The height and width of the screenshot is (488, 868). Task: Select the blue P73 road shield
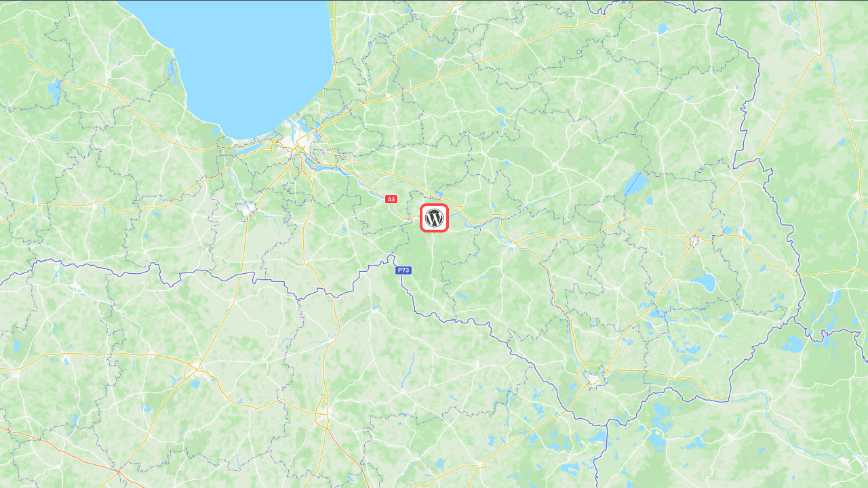click(x=403, y=270)
